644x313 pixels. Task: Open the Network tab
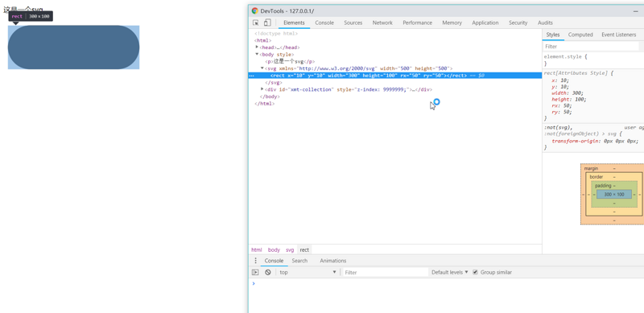pos(382,23)
